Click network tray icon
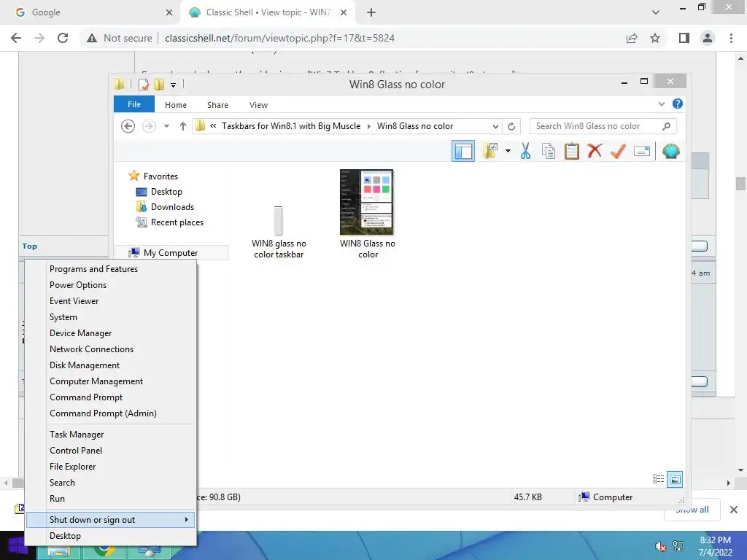 coord(678,547)
